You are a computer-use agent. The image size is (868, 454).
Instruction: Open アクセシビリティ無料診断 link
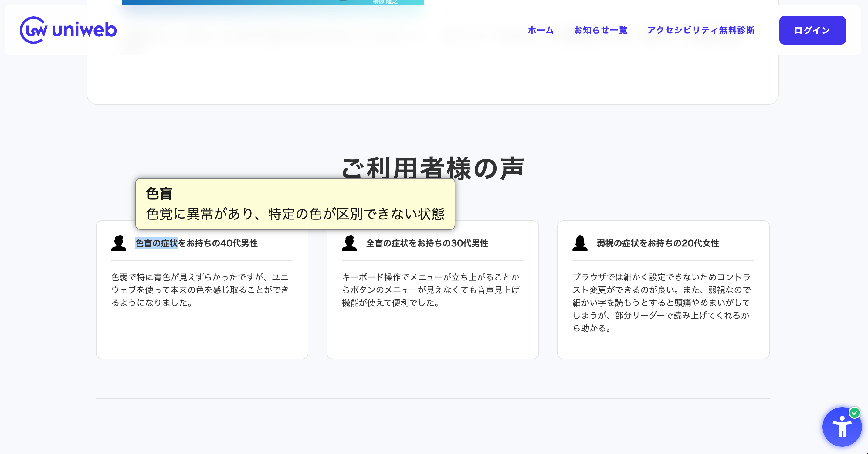click(x=700, y=30)
